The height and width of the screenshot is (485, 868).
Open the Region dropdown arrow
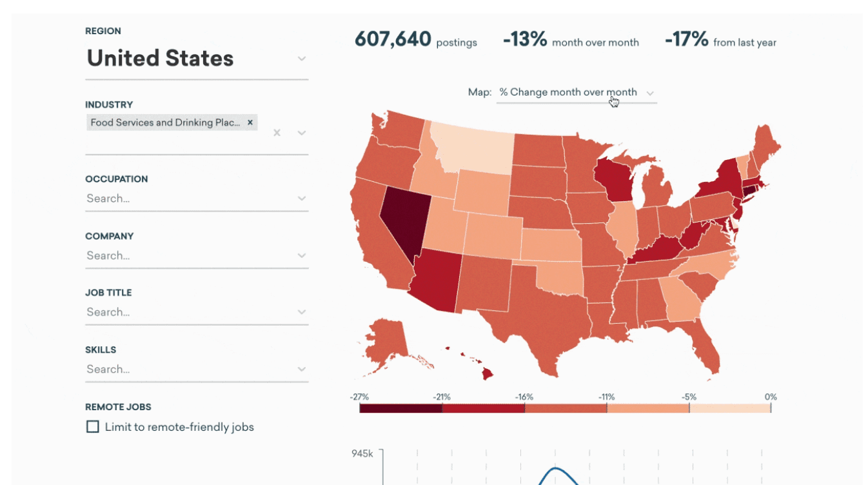pos(301,59)
